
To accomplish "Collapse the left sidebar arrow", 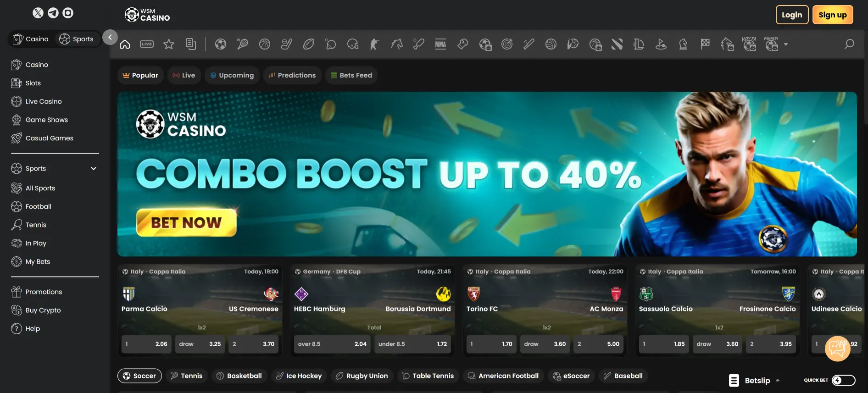I will (x=110, y=37).
